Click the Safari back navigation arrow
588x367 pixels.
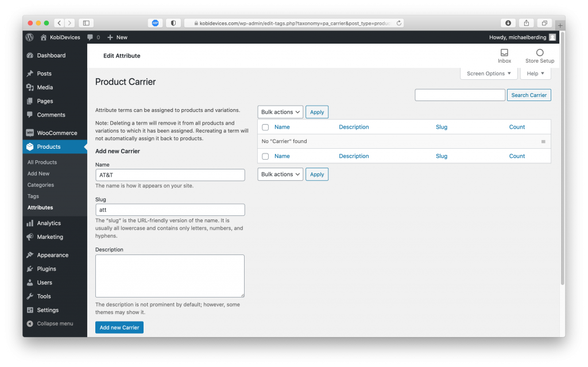59,23
